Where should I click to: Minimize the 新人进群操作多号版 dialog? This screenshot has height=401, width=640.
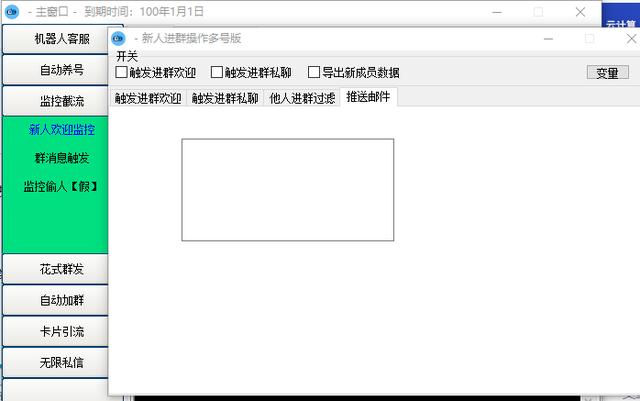click(x=549, y=38)
